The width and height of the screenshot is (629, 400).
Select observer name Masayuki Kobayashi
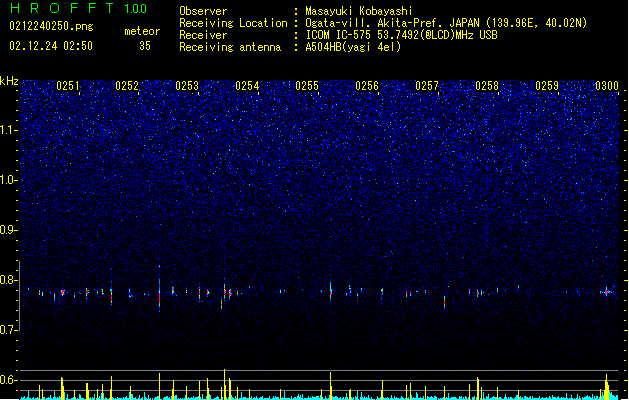[359, 11]
